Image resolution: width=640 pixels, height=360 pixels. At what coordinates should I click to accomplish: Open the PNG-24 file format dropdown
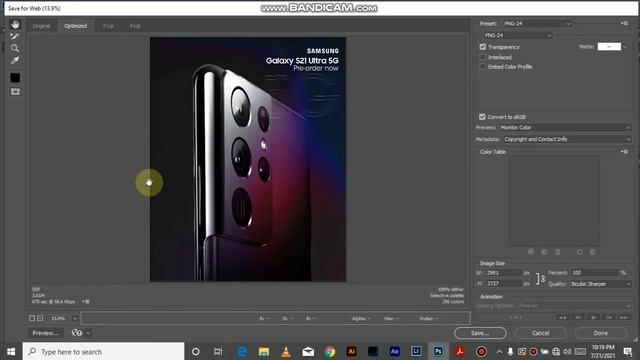(518, 36)
